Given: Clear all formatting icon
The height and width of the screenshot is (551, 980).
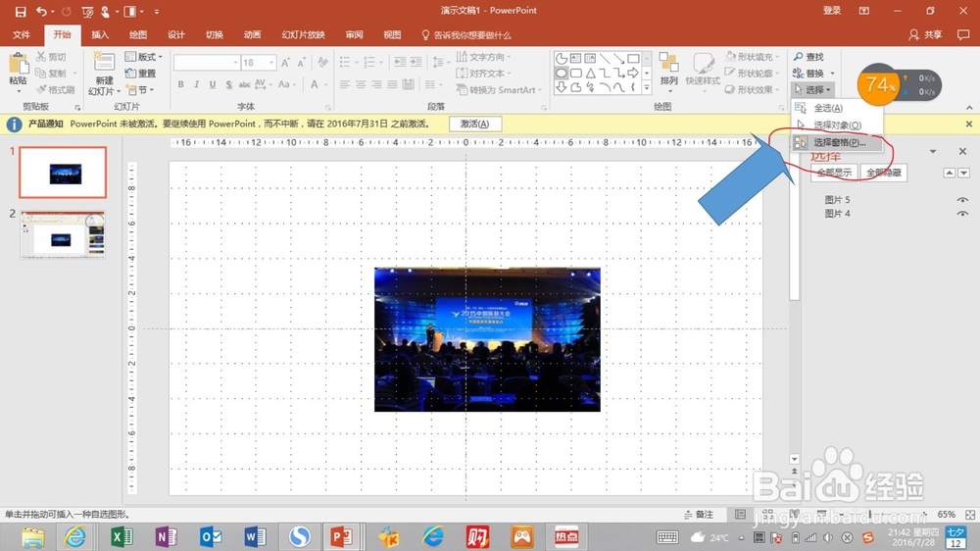Looking at the screenshot, I should click(x=322, y=63).
